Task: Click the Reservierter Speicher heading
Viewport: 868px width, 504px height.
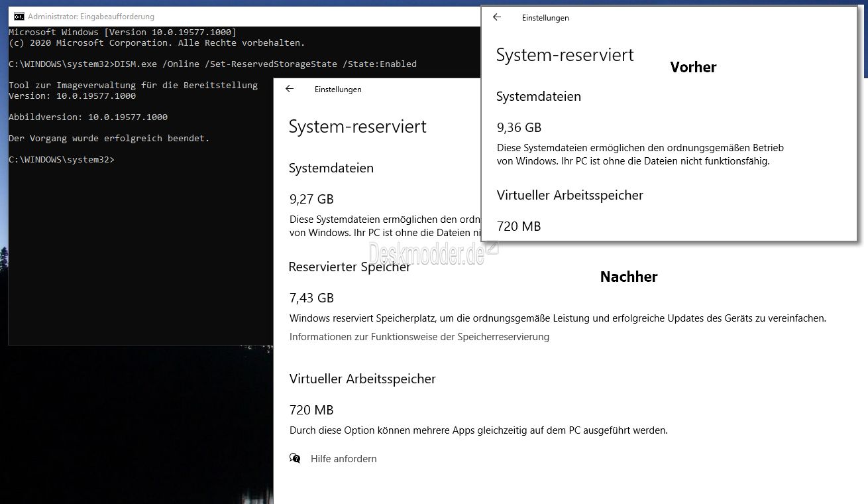Action: [350, 267]
